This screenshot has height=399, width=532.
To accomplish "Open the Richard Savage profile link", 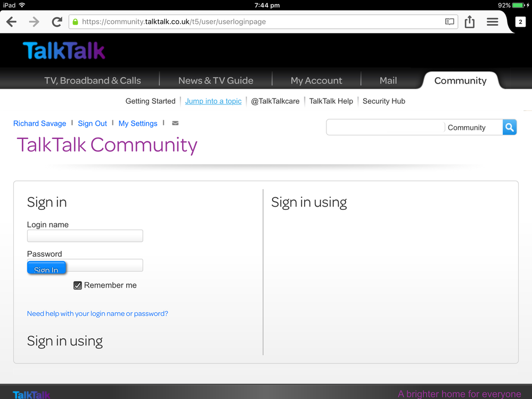I will (40, 124).
